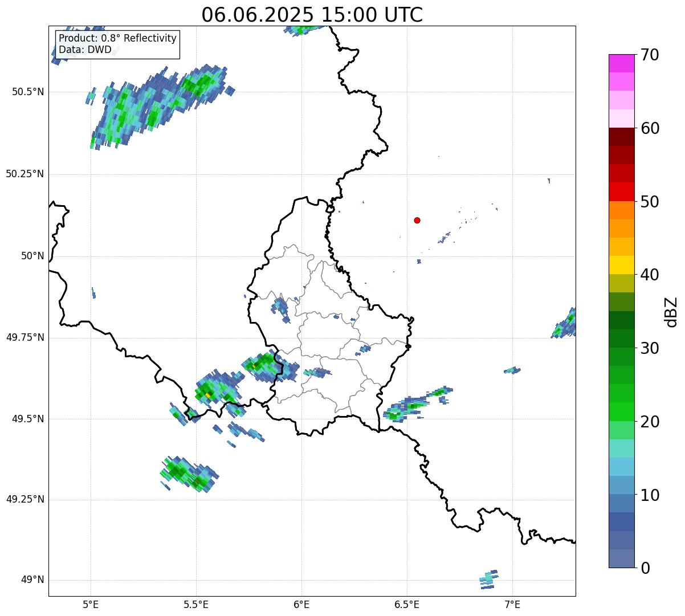Screen dimensions: 685x616
Task: Click the dark maroon colorbar swatch below 60
Action: click(x=622, y=137)
